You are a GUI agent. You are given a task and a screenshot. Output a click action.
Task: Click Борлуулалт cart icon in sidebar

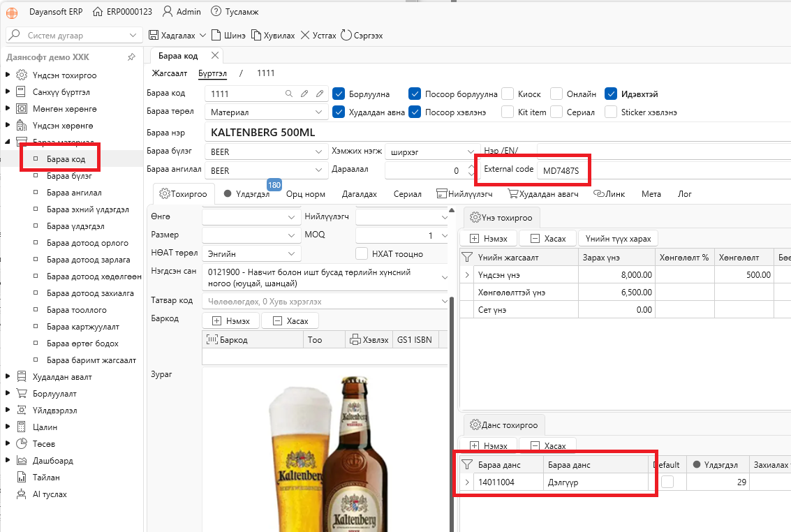pyautogui.click(x=22, y=393)
